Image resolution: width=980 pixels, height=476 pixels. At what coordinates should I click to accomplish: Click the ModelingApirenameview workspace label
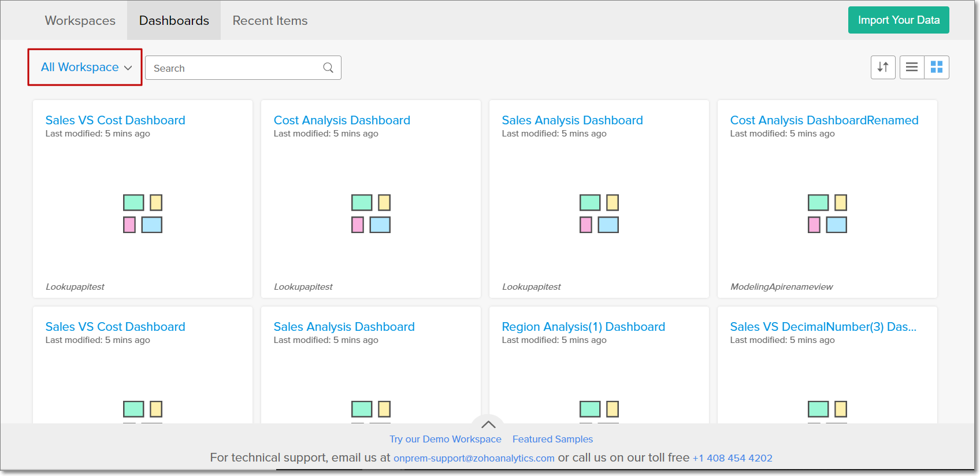pyautogui.click(x=782, y=287)
